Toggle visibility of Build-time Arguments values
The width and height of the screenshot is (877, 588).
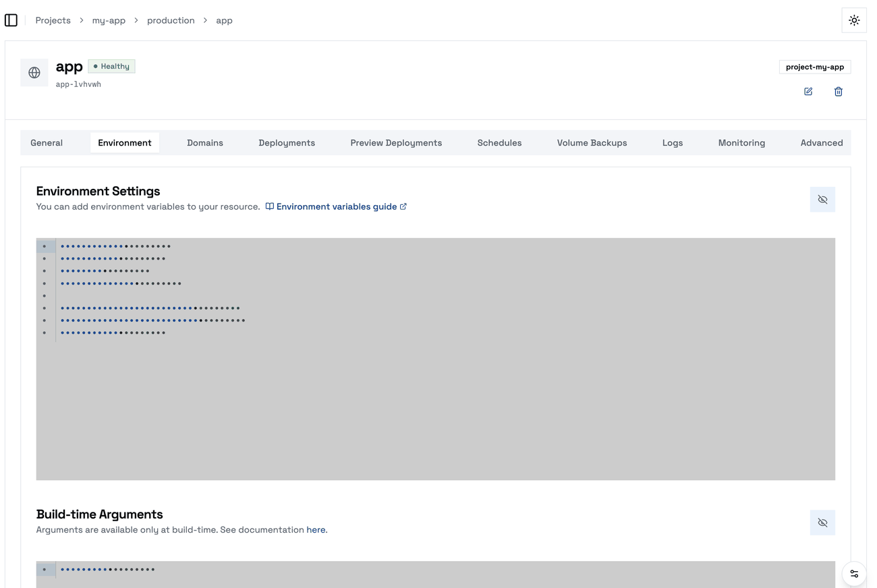click(822, 523)
